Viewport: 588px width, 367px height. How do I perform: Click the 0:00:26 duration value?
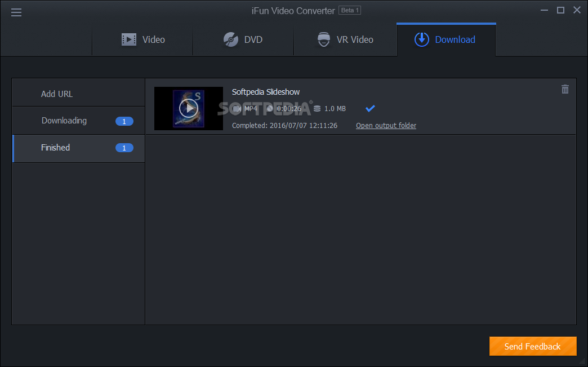coord(289,108)
